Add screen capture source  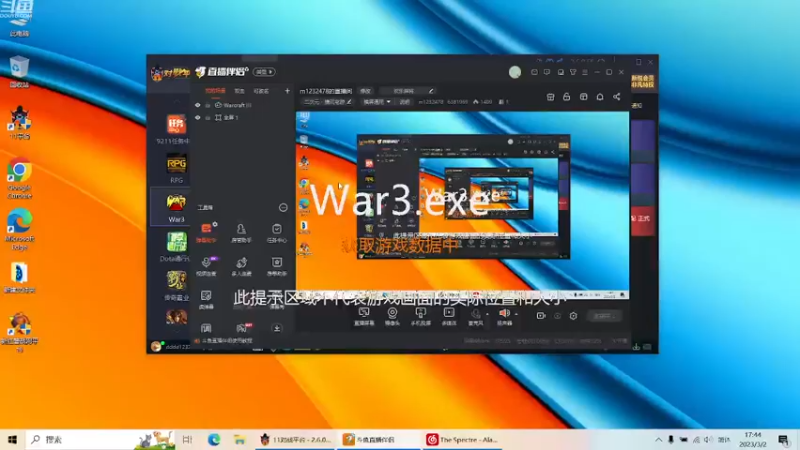[364, 316]
